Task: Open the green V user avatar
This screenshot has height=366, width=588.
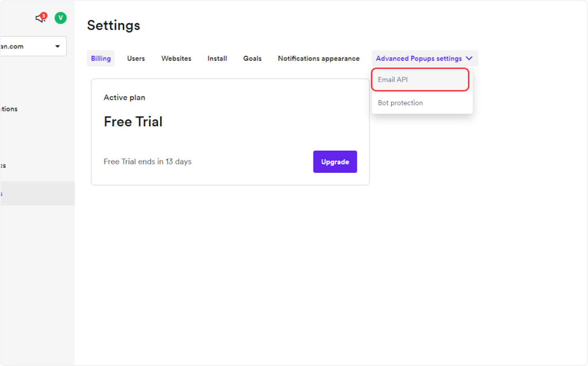Action: pyautogui.click(x=60, y=18)
